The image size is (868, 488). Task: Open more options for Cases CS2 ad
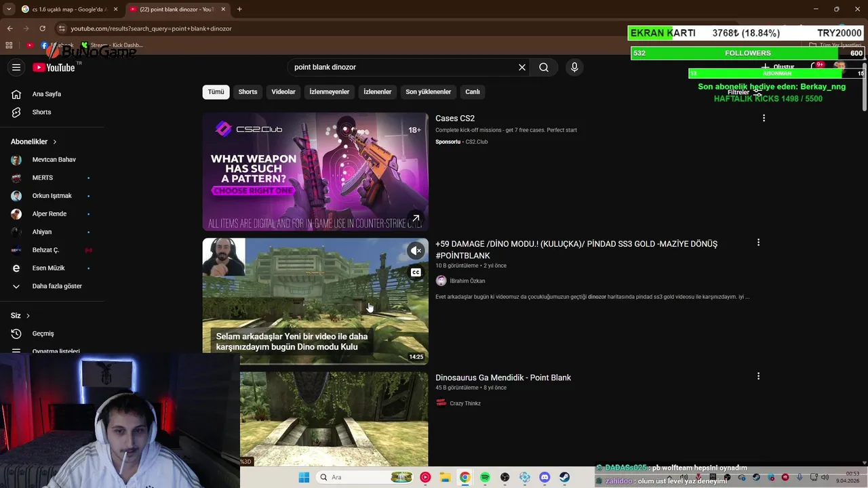[764, 118]
